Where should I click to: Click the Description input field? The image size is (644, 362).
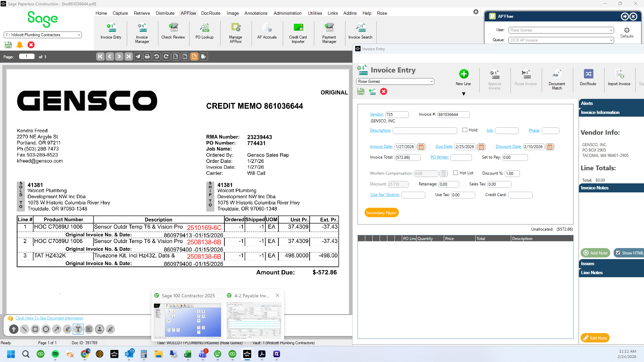(425, 131)
